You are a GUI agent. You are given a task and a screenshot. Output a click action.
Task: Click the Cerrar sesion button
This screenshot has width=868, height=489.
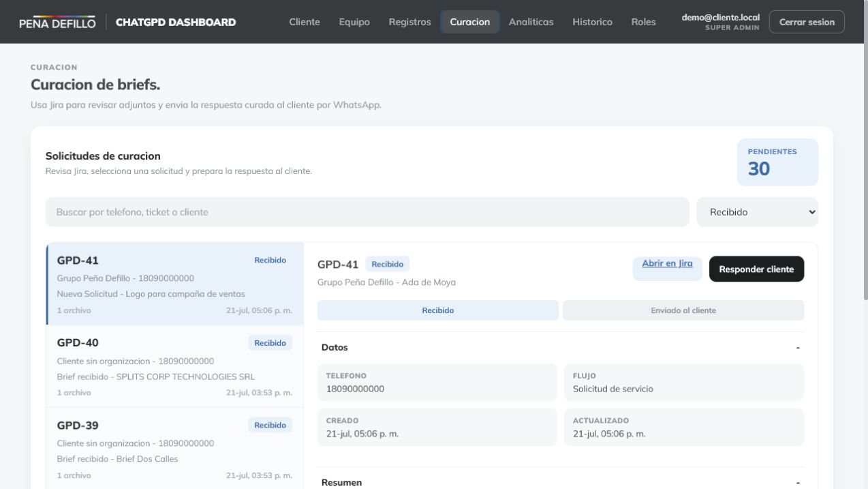tap(807, 22)
